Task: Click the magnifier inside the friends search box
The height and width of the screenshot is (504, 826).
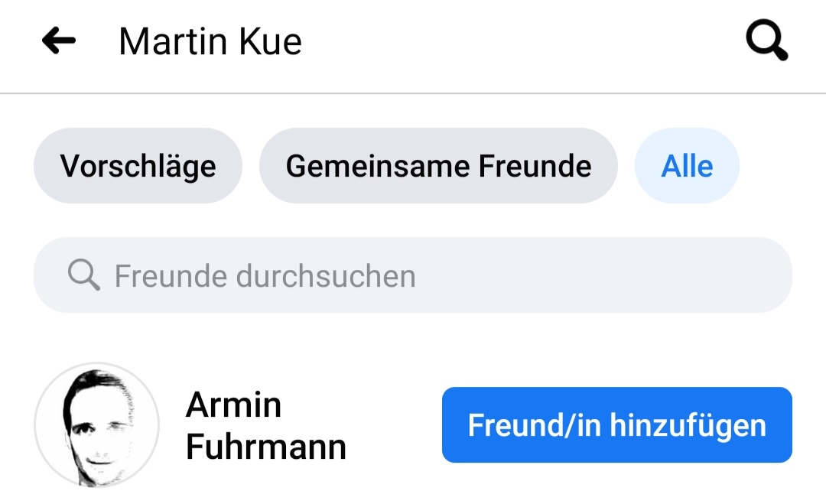Action: pos(83,275)
